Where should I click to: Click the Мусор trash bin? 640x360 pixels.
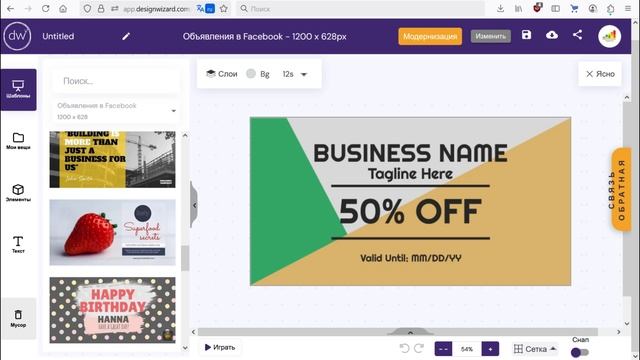18,318
